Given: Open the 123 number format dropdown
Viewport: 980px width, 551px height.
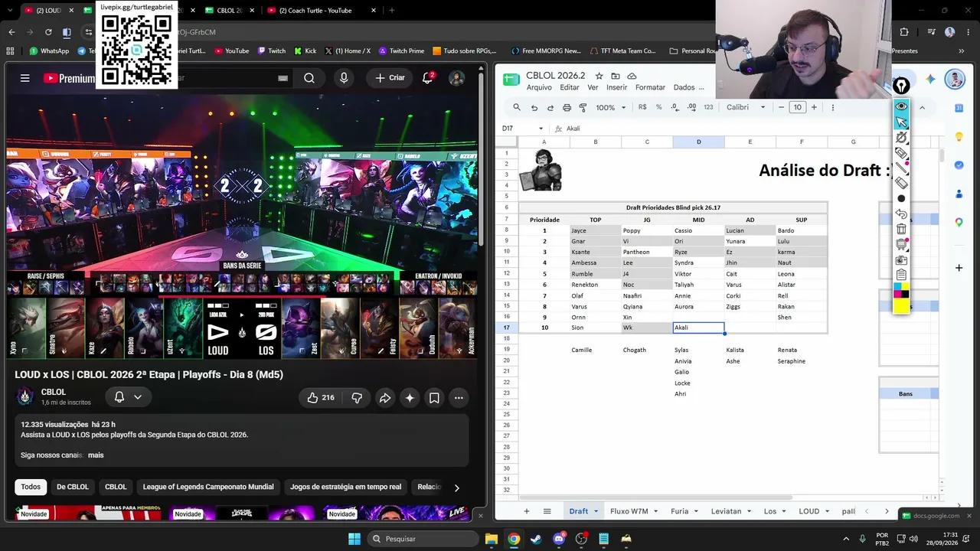Looking at the screenshot, I should (708, 107).
